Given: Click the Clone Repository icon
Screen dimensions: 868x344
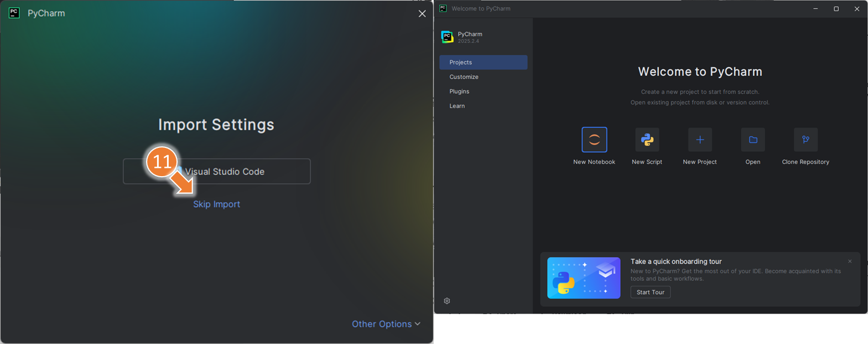Looking at the screenshot, I should click(805, 140).
